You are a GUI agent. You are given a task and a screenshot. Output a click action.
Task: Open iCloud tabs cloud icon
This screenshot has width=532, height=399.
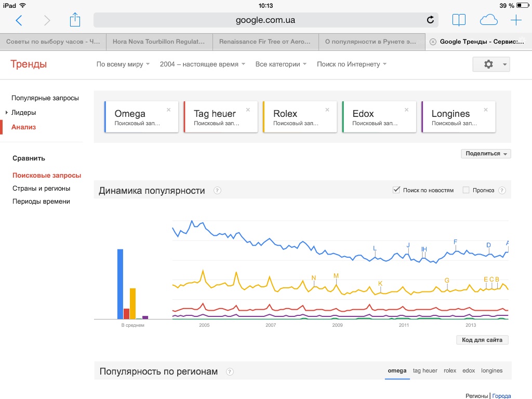pyautogui.click(x=488, y=20)
